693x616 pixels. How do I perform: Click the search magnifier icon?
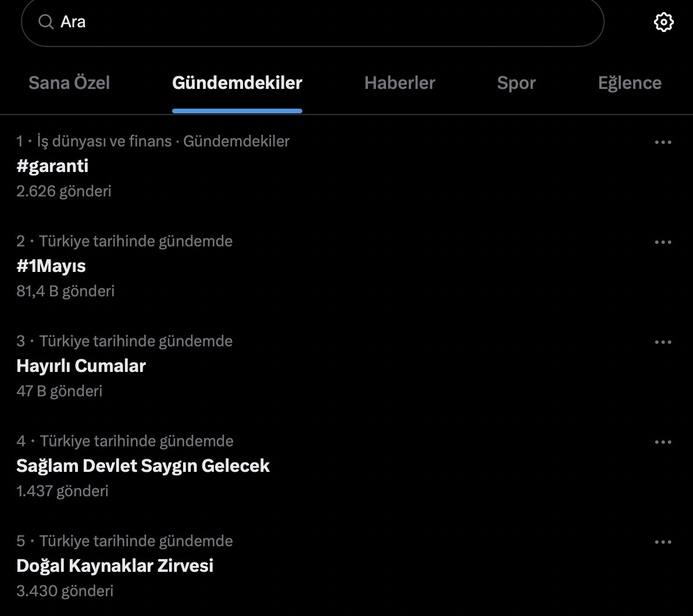pos(45,22)
